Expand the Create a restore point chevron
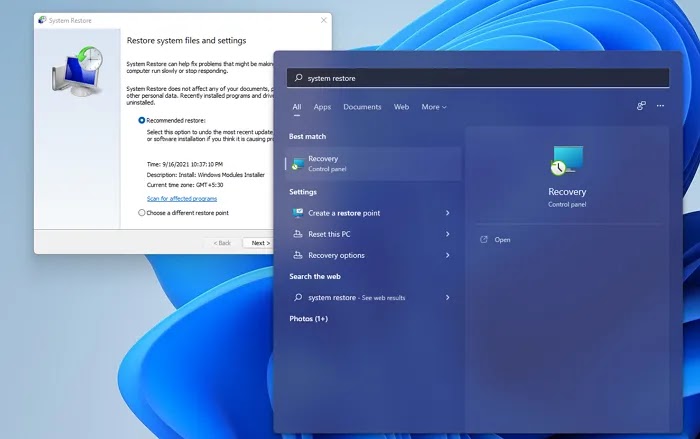Viewport: 700px width, 439px height. click(x=447, y=213)
